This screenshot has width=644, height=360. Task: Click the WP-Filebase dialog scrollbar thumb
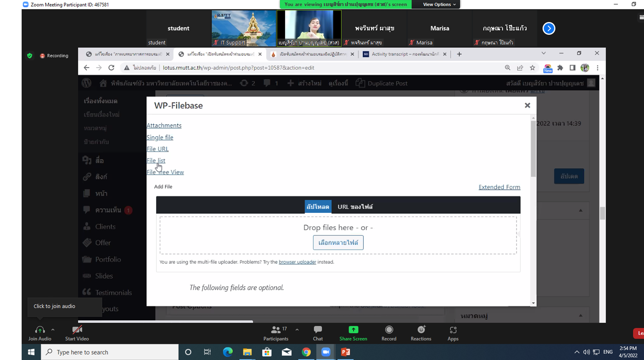coord(533,149)
